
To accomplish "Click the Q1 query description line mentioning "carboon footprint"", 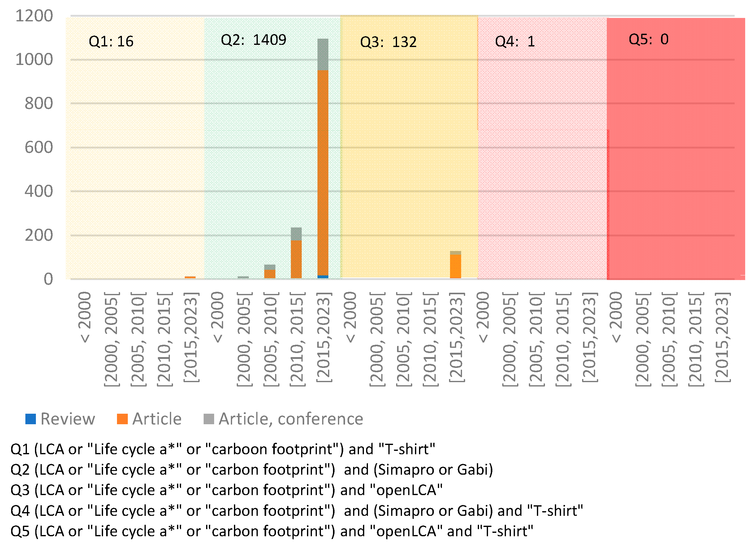I will [223, 449].
